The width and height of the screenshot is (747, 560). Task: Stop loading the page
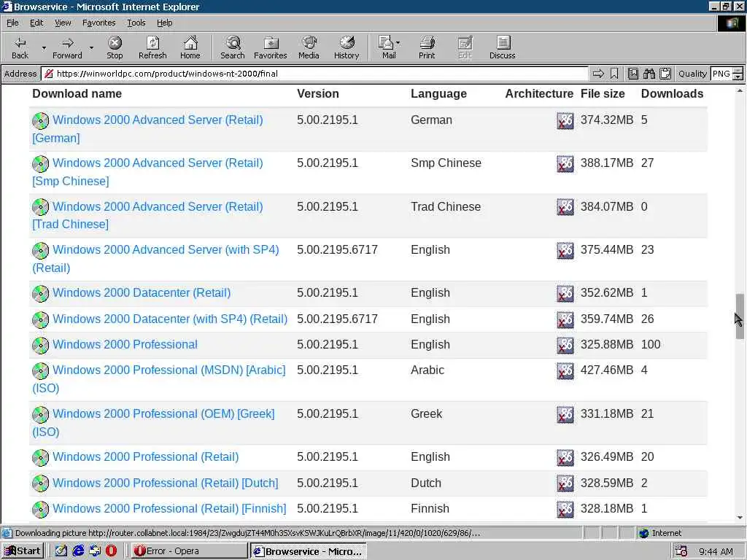[115, 47]
